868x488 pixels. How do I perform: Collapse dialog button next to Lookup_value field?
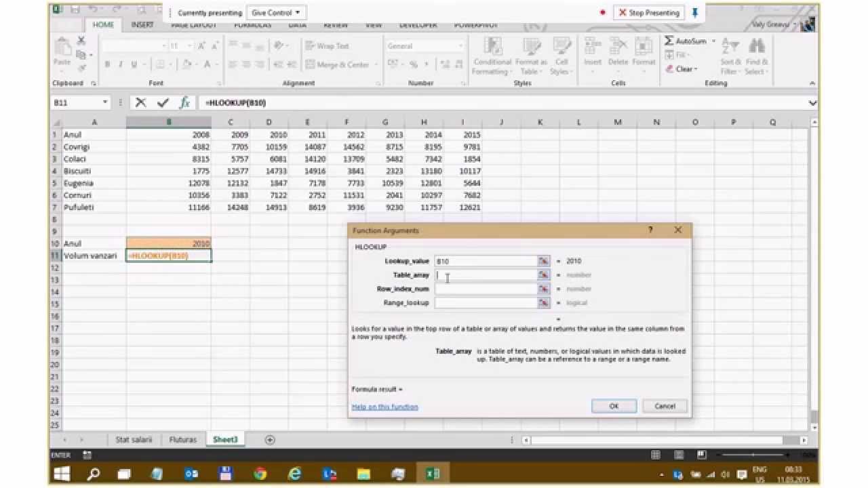(x=542, y=261)
